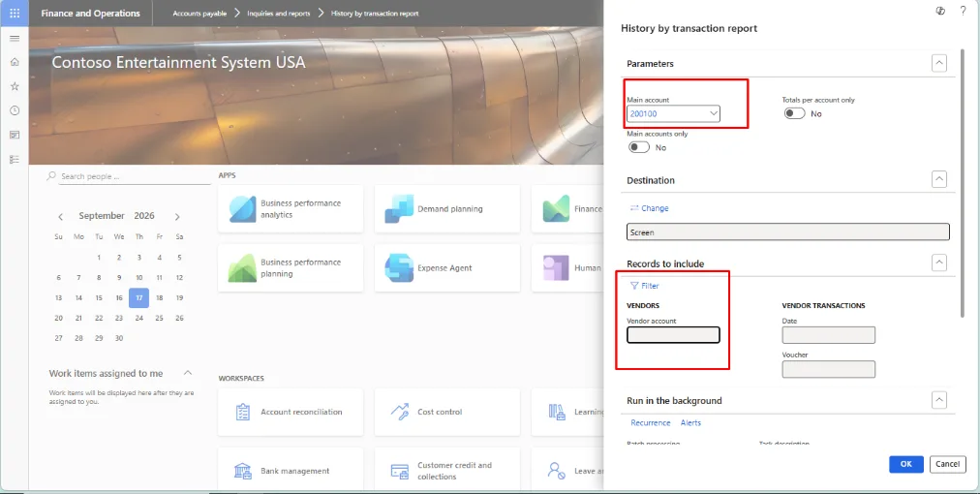This screenshot has width=980, height=494.
Task: Open Demand planning app tile
Action: [x=446, y=209]
